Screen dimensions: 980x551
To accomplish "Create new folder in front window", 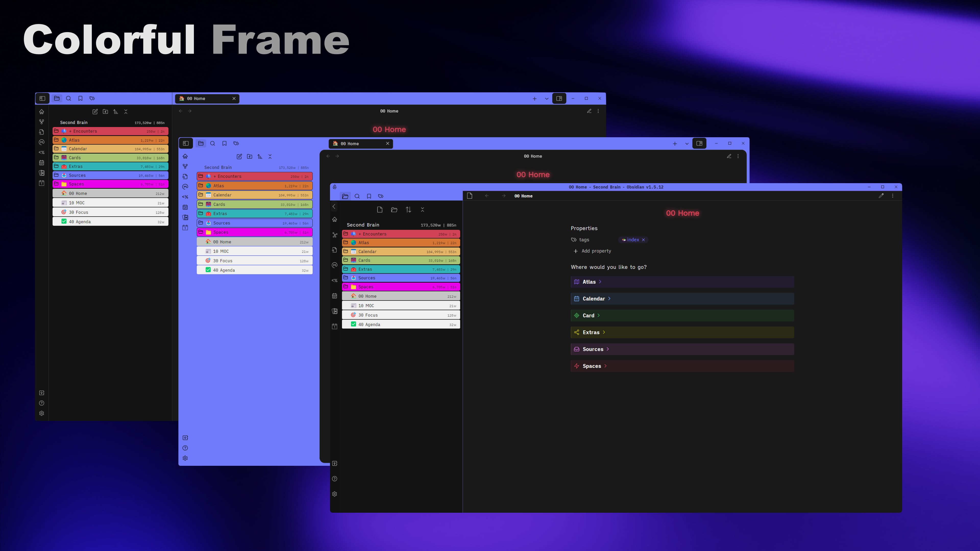I will point(394,209).
